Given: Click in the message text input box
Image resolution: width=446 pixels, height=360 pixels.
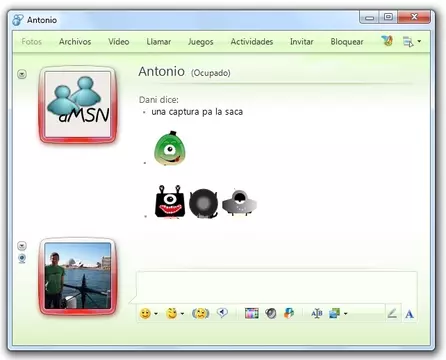Looking at the screenshot, I should point(277,287).
